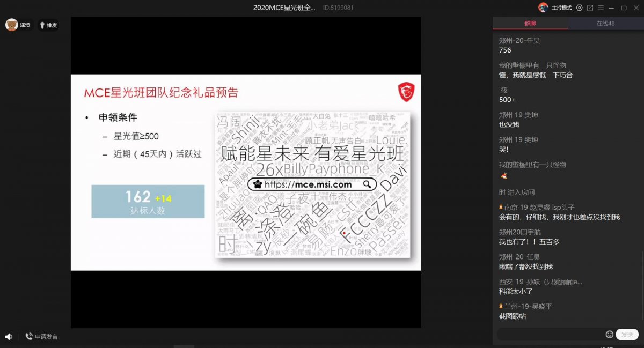Image resolution: width=644 pixels, height=348 pixels.
Task: Open the room settings hexagon icon
Action: [x=579, y=8]
